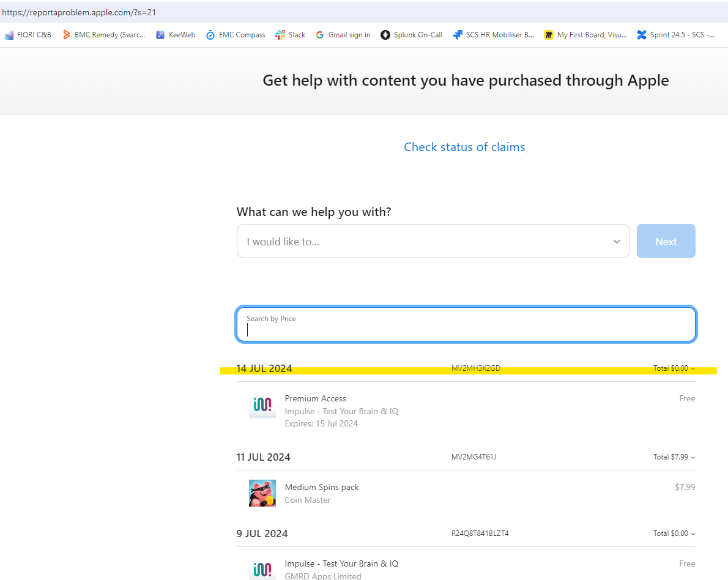Click the Coin Master app name
The height and width of the screenshot is (580, 728).
click(308, 500)
